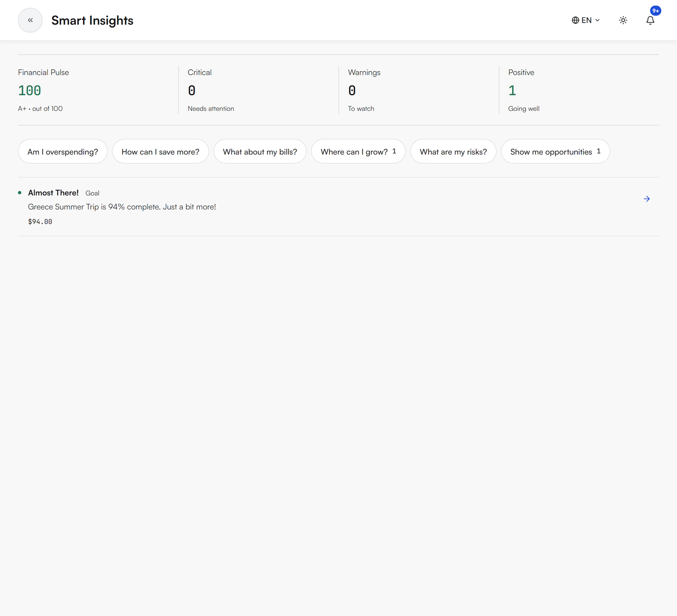
Task: Choose 'What about my bills?' filter
Action: click(x=260, y=151)
